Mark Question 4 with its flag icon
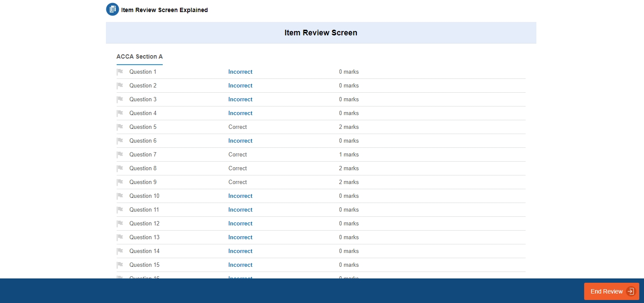The image size is (644, 303). [x=120, y=113]
